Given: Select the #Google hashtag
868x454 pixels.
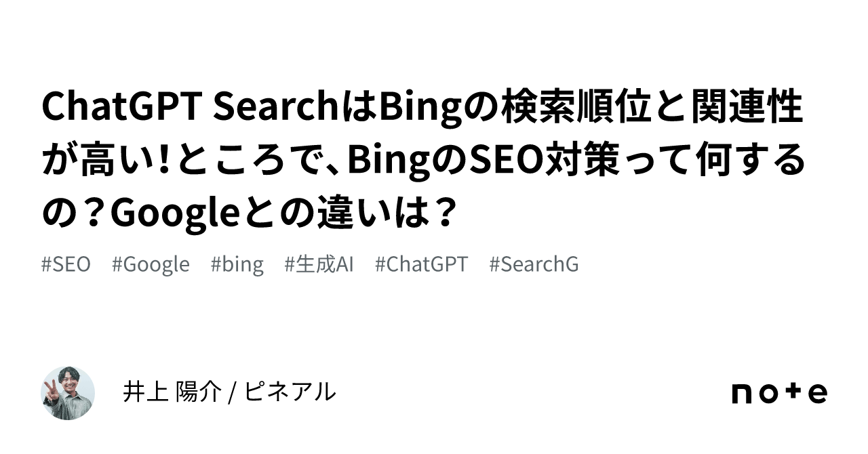Looking at the screenshot, I should coord(151,264).
